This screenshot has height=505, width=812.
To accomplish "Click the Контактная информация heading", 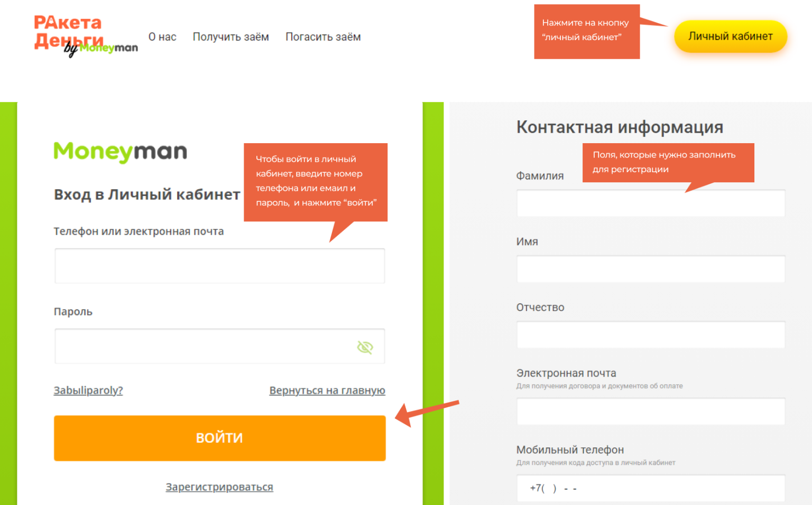I will [620, 127].
